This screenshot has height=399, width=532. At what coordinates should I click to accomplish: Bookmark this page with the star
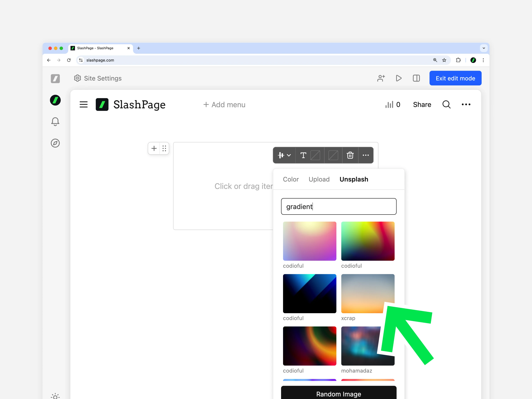pyautogui.click(x=444, y=60)
